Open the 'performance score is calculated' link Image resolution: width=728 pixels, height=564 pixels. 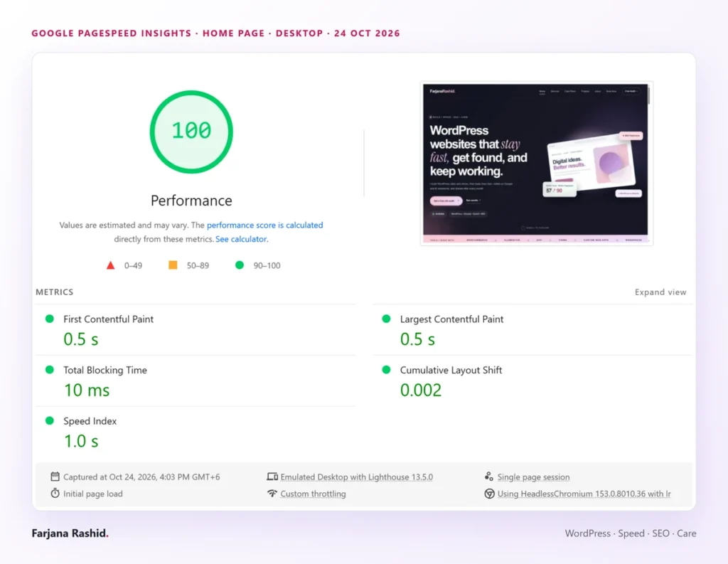[264, 225]
